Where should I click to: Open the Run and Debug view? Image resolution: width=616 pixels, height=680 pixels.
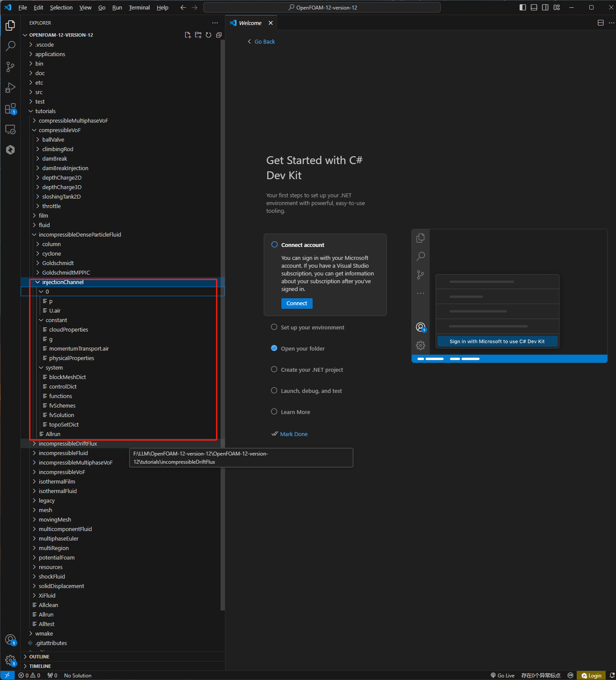coord(10,88)
